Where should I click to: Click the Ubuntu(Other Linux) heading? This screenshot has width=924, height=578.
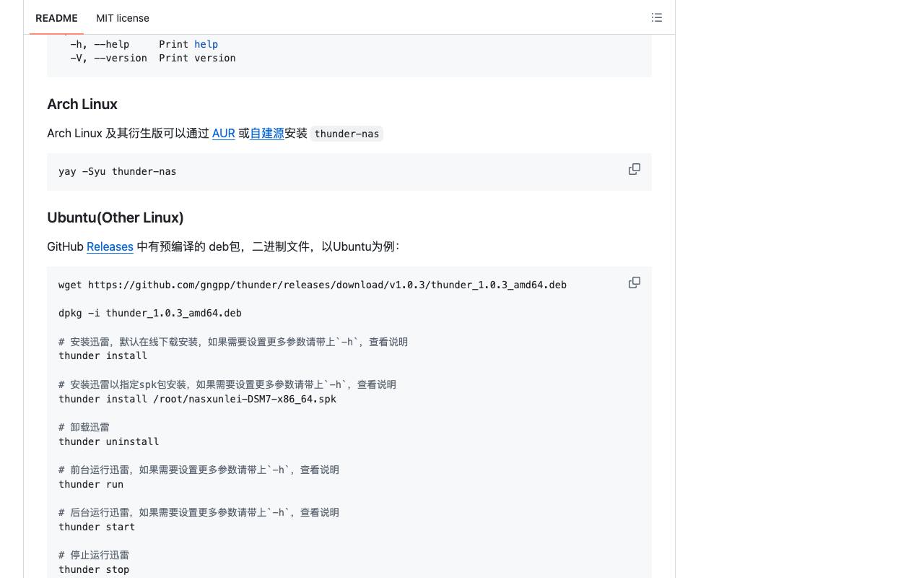[115, 217]
